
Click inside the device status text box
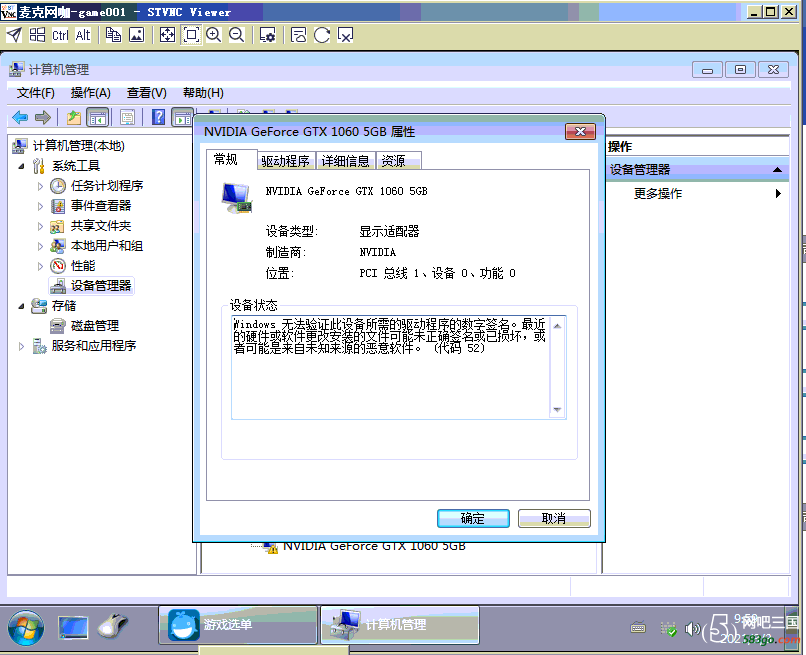[391, 368]
